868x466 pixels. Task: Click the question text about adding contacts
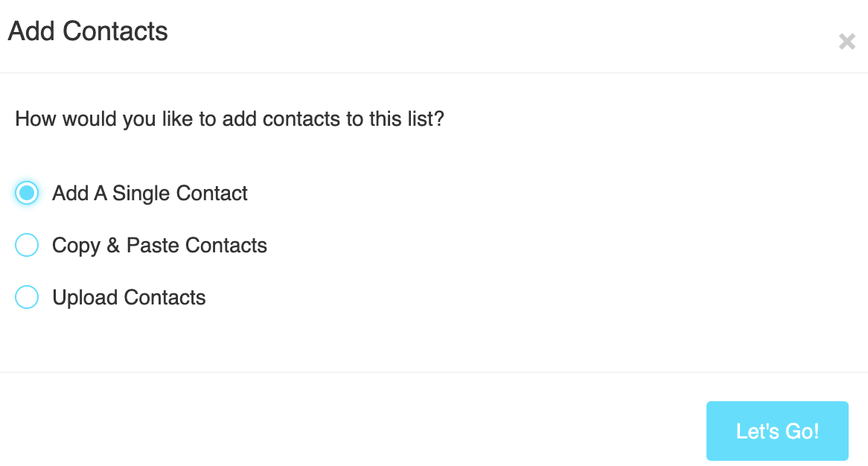(x=229, y=119)
